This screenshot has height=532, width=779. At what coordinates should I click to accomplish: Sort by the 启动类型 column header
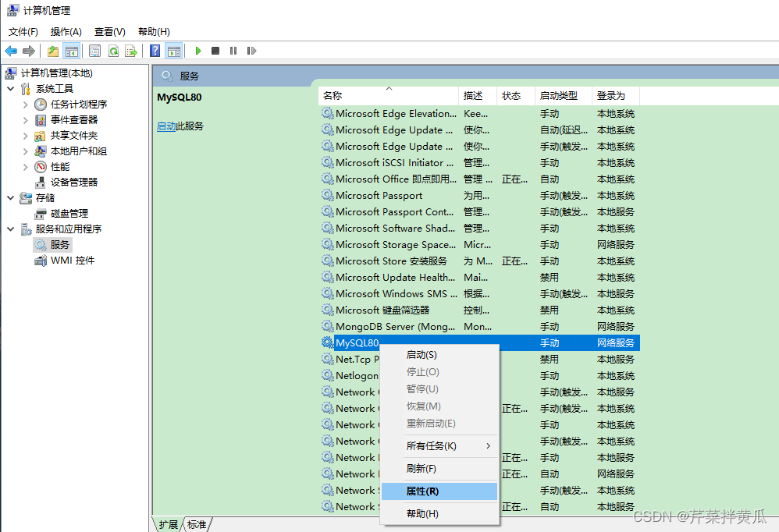tap(564, 95)
